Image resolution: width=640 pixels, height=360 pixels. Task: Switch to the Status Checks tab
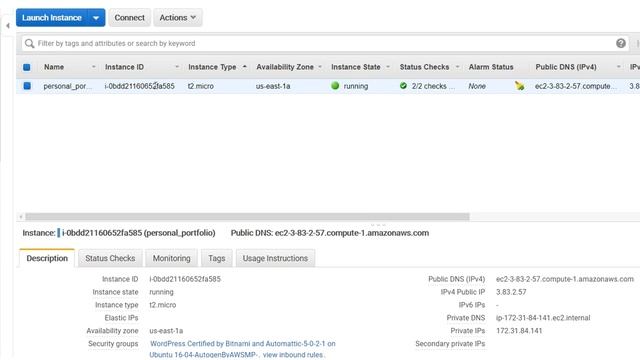pos(110,258)
